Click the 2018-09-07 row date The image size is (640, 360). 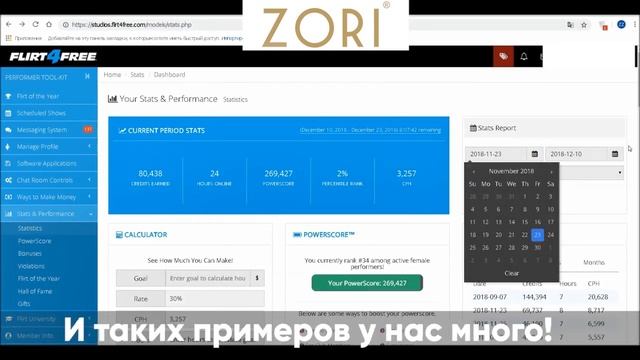pos(490,297)
